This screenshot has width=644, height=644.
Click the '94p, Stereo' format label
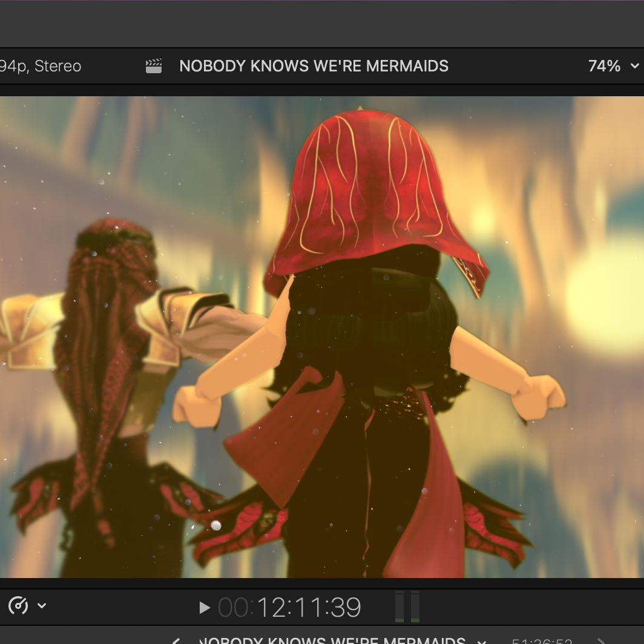41,66
